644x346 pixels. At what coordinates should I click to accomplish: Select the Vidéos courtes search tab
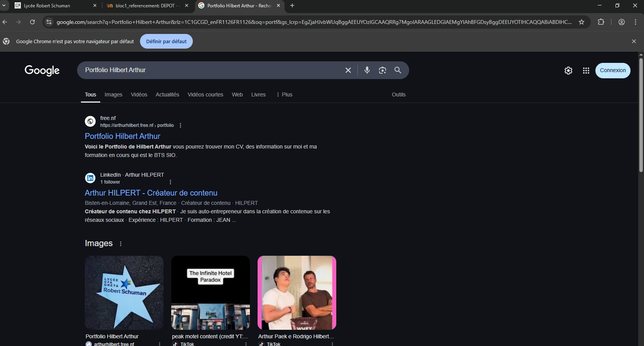click(x=206, y=95)
